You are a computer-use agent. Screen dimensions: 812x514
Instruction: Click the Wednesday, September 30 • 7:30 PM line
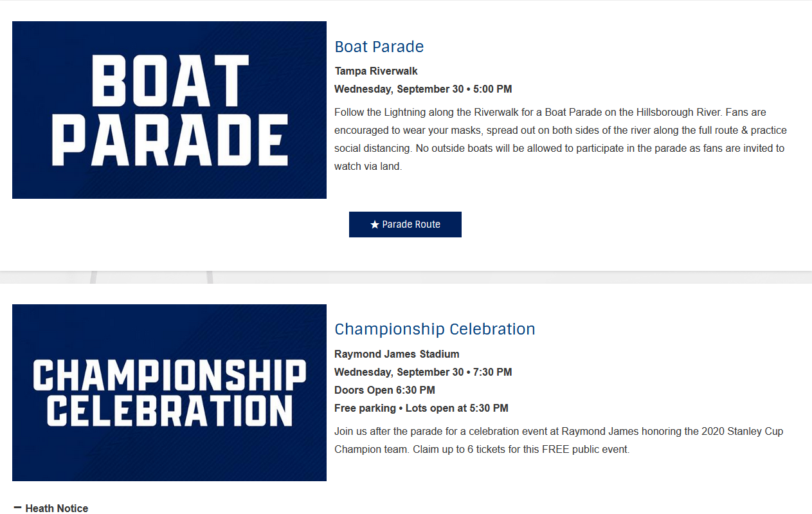(x=423, y=372)
